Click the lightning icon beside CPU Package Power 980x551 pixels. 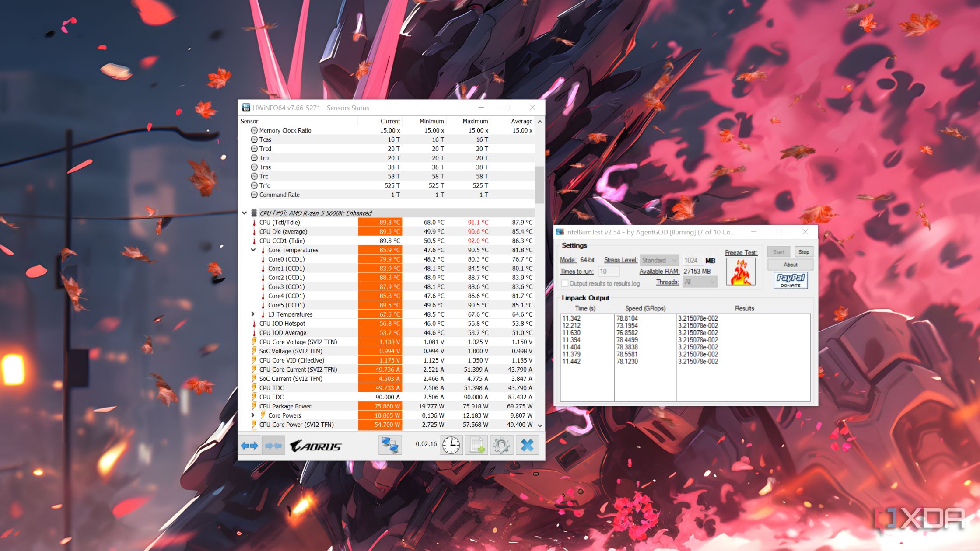(x=254, y=406)
